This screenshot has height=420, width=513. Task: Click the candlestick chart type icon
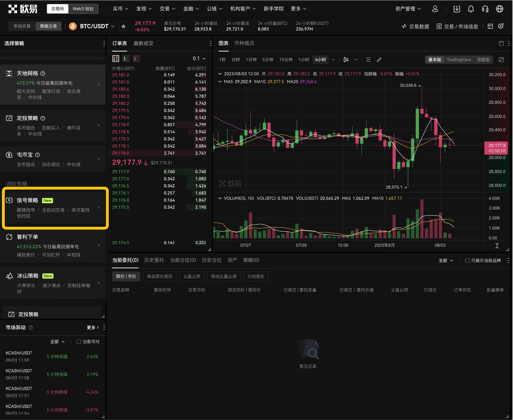(345, 59)
